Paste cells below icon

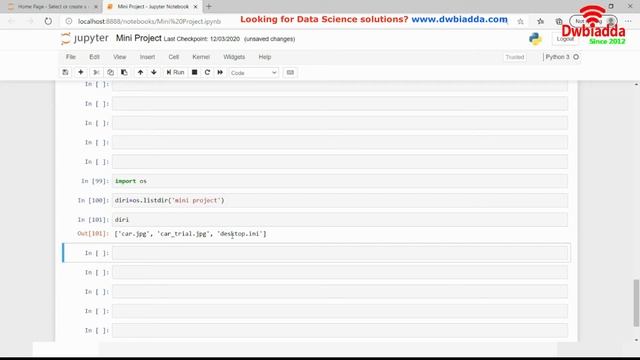pyautogui.click(x=124, y=72)
